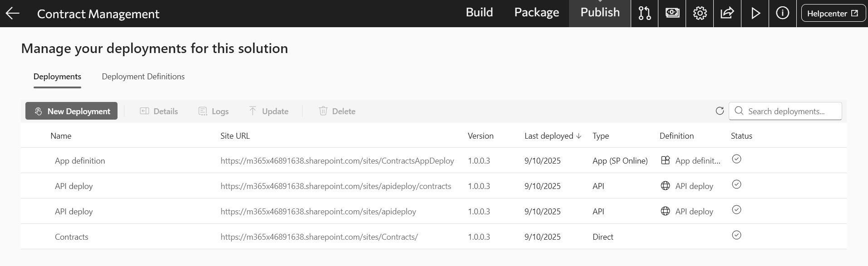Image resolution: width=868 pixels, height=266 pixels.
Task: Click the back arrow icon
Action: click(13, 14)
